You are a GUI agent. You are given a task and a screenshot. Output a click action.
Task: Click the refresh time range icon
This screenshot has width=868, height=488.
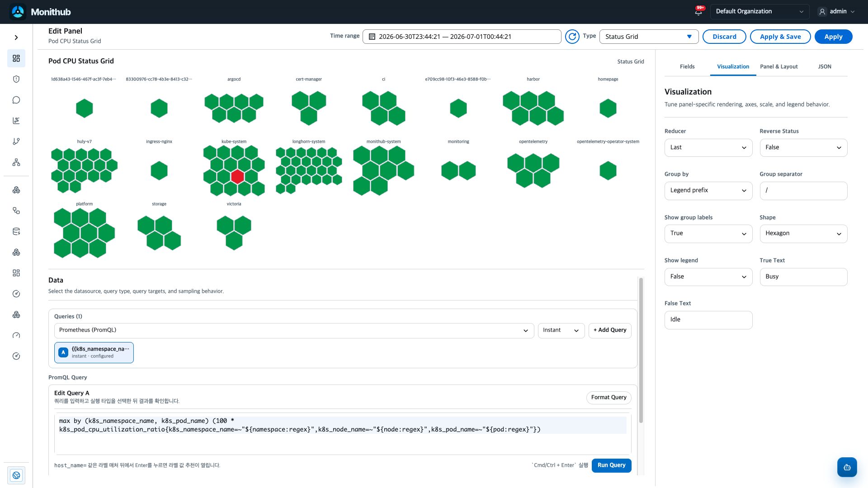pyautogui.click(x=572, y=37)
